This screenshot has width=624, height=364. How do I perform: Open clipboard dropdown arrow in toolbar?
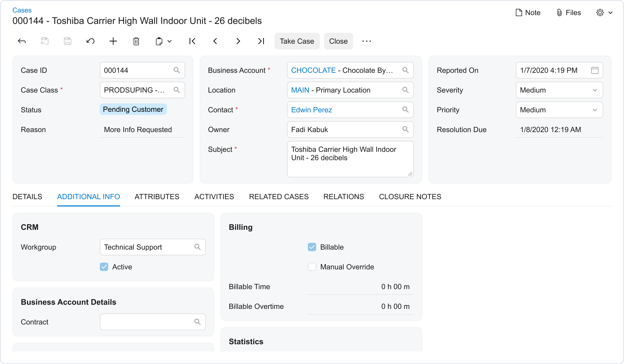pyautogui.click(x=170, y=41)
